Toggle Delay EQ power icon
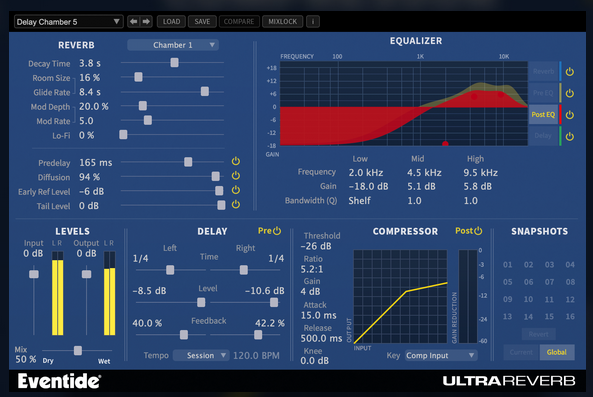The image size is (593, 397). [570, 136]
